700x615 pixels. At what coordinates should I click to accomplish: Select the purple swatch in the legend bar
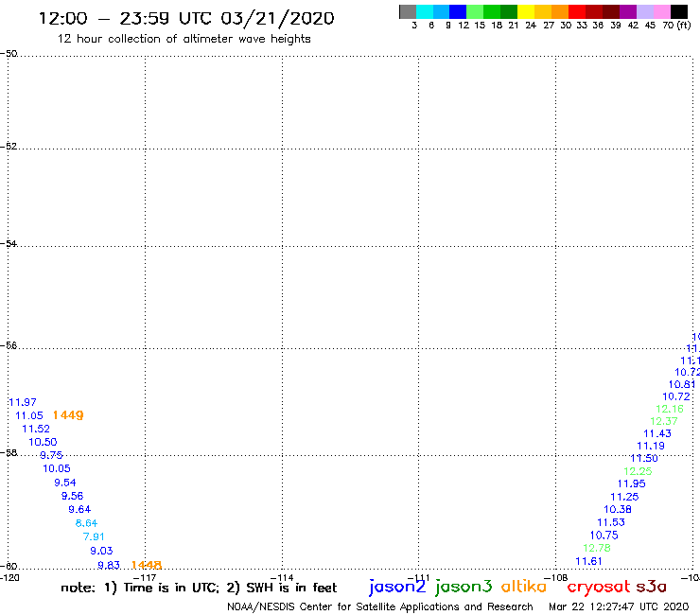(x=628, y=11)
